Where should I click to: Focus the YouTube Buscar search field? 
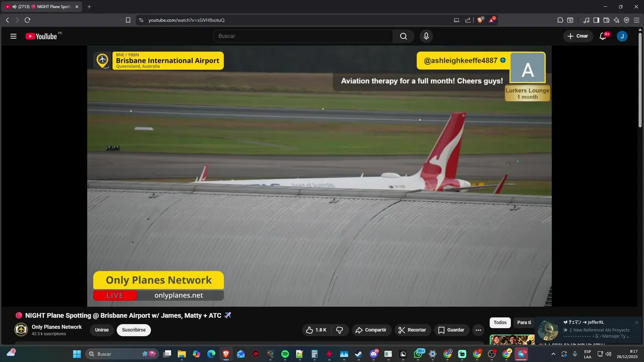click(303, 36)
